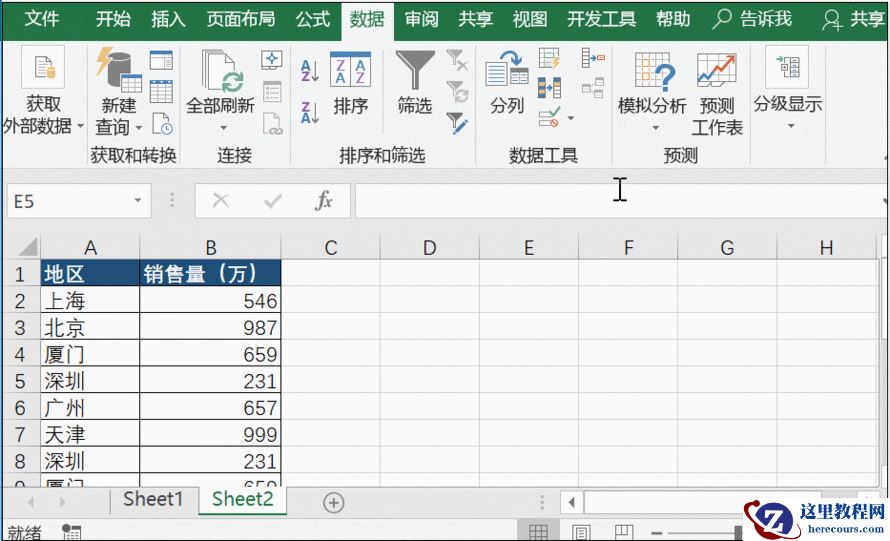
Task: Switch to the Page Layout tab
Action: (x=241, y=19)
